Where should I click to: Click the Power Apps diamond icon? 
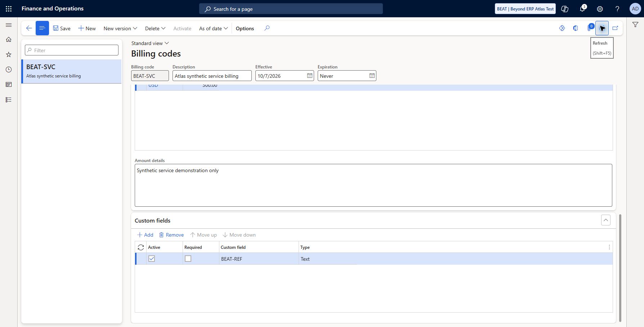click(562, 28)
